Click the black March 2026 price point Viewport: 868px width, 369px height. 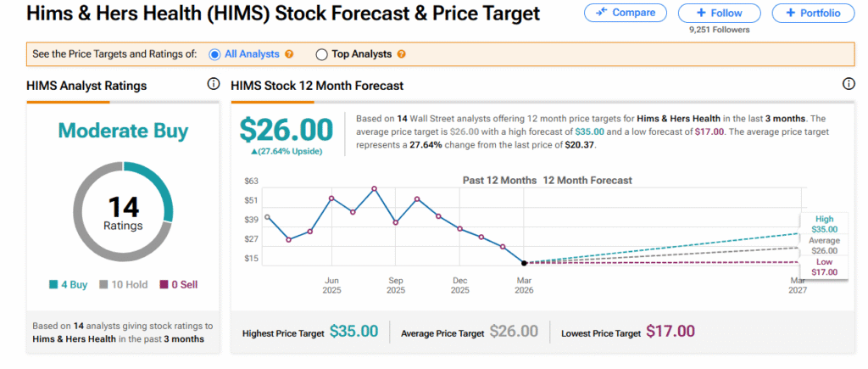coord(524,263)
